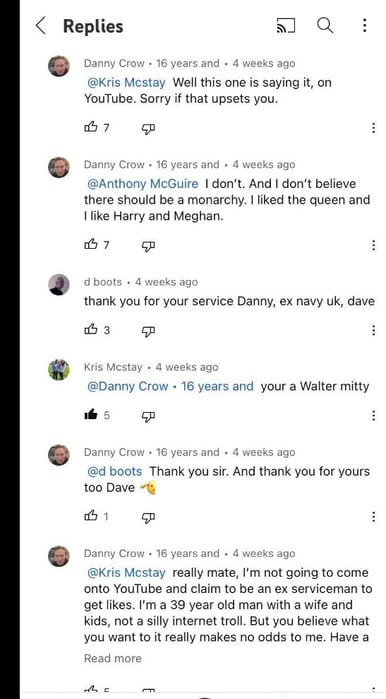Open Kris Mcstay's profile picture

(x=59, y=370)
